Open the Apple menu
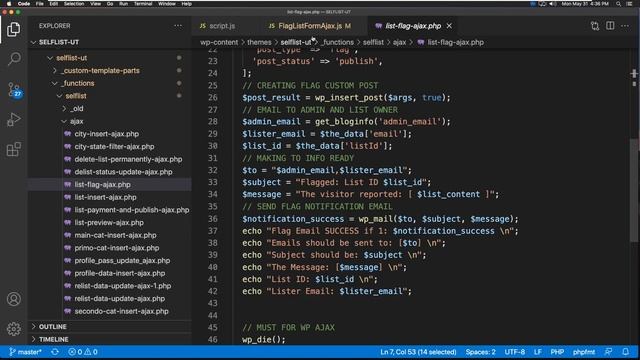 (x=9, y=4)
